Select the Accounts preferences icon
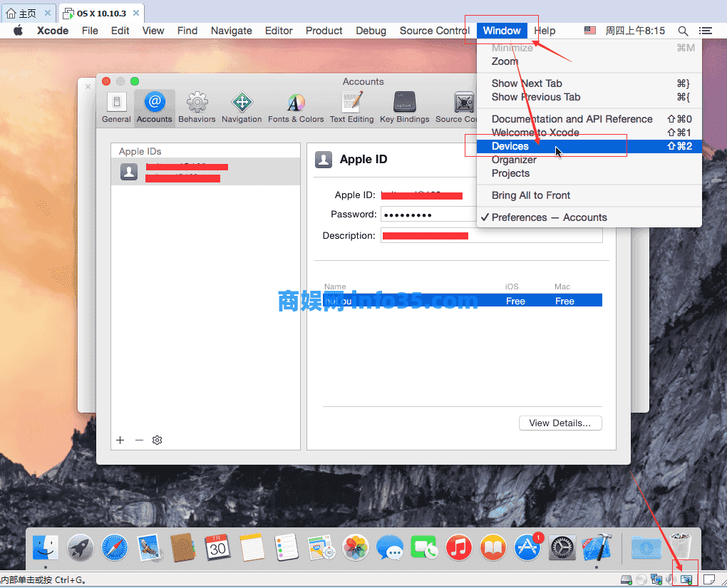The image size is (727, 588). click(x=155, y=108)
